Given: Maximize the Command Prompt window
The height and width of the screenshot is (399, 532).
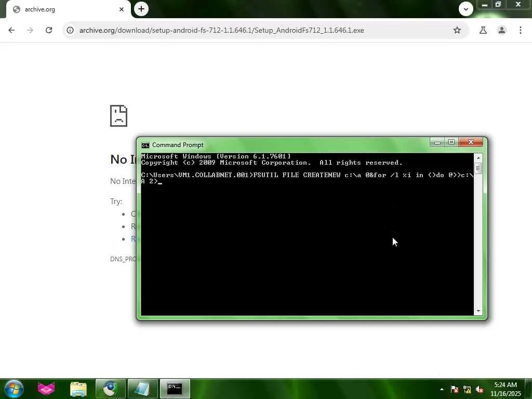Looking at the screenshot, I should (451, 142).
